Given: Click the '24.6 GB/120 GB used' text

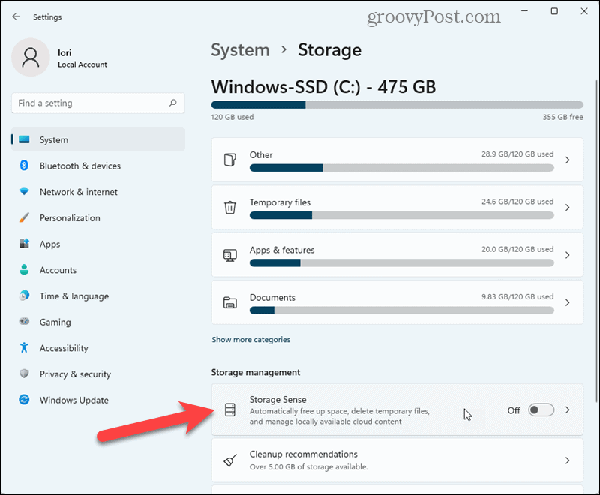Looking at the screenshot, I should click(517, 202).
